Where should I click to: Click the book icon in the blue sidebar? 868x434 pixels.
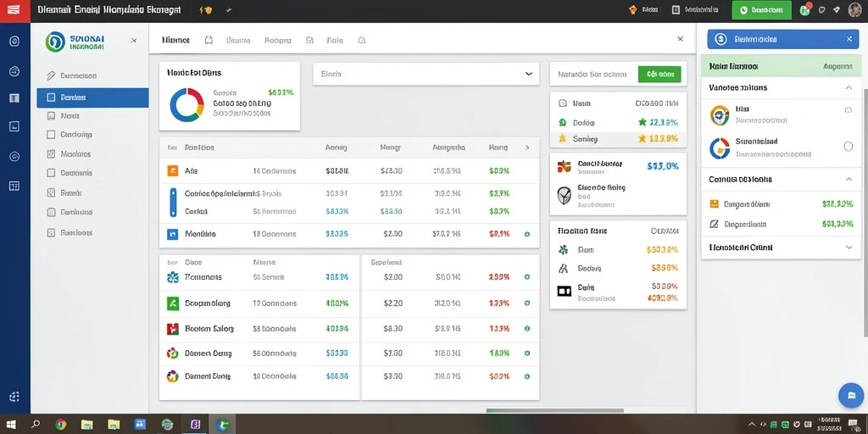tap(14, 98)
